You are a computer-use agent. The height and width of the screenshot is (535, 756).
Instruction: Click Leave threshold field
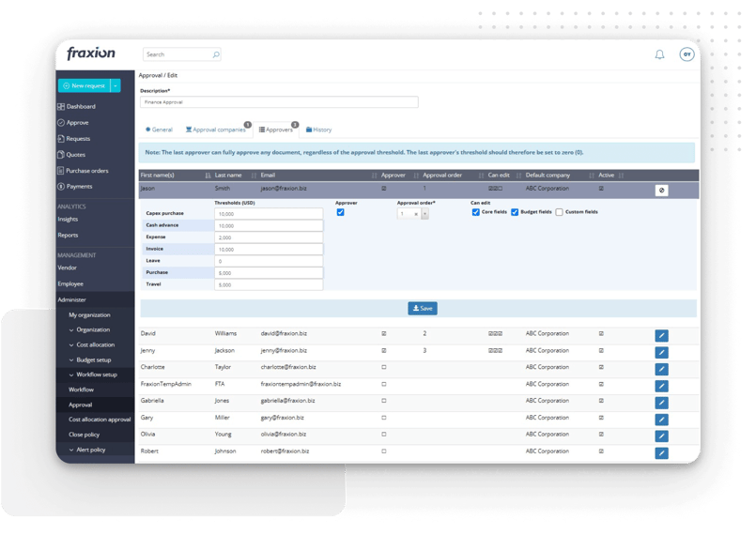pyautogui.click(x=269, y=261)
